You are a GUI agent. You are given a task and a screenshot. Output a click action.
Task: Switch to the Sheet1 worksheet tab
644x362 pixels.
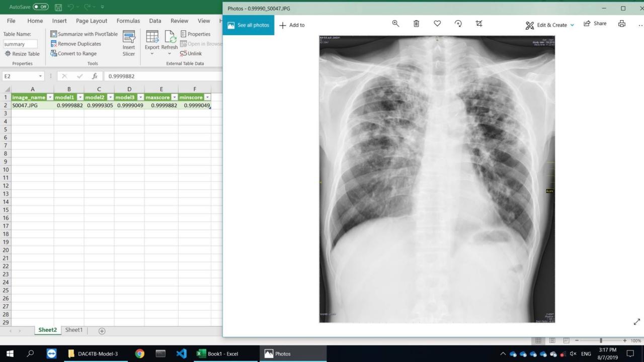coord(73,330)
